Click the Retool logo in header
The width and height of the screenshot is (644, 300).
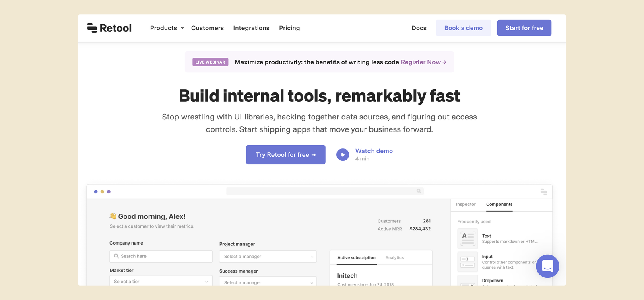tap(109, 28)
